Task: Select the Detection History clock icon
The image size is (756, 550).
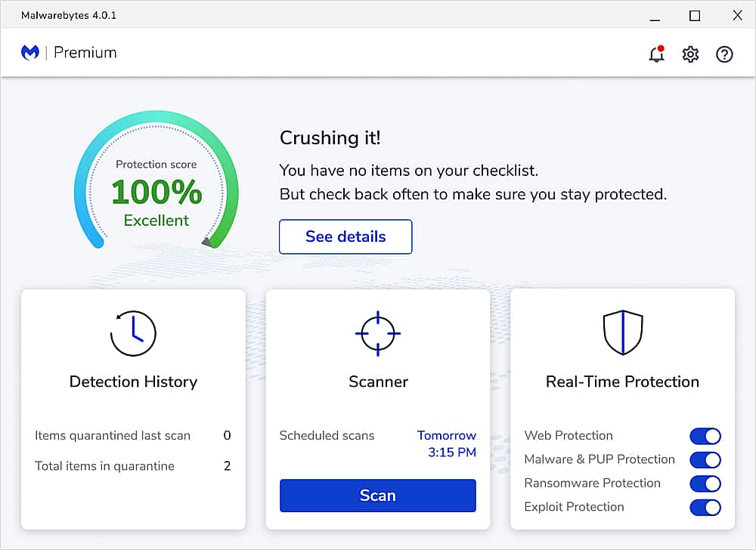Action: click(133, 332)
